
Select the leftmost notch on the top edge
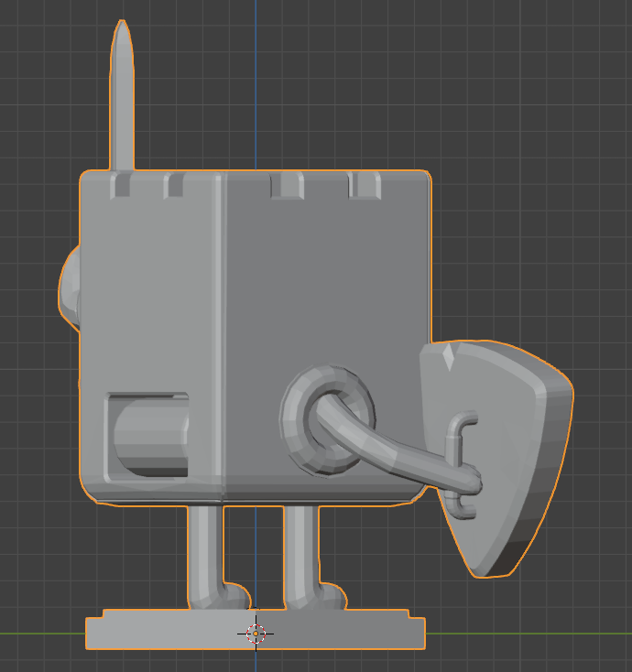coord(120,186)
